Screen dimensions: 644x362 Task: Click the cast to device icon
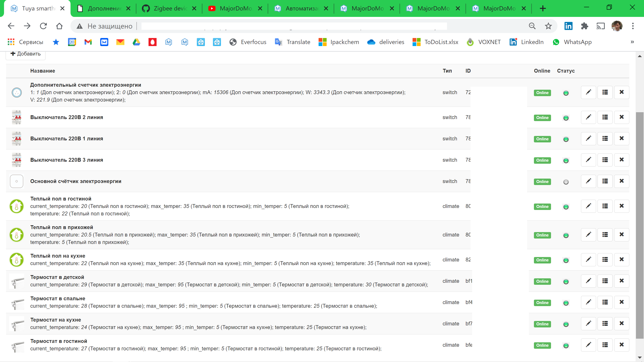click(x=601, y=26)
